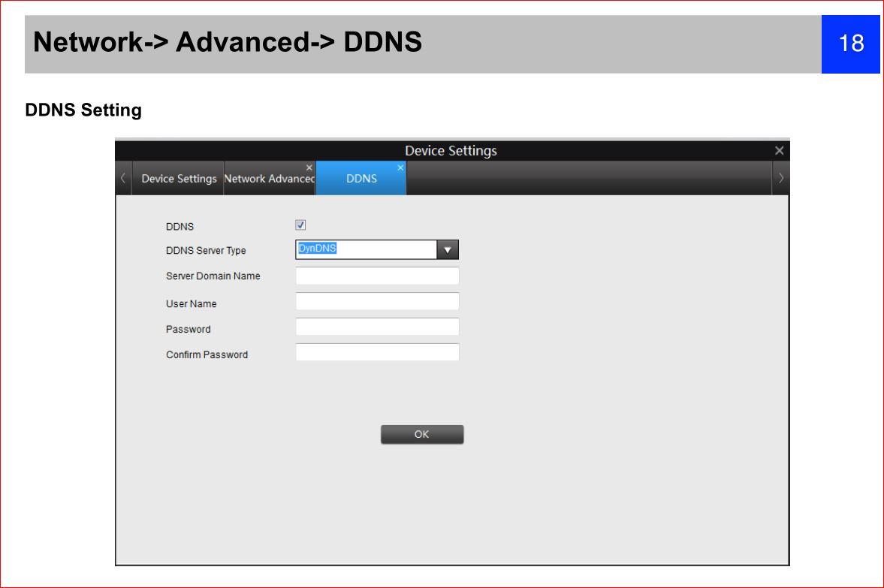Click into the User Name text box
Image resolution: width=884 pixels, height=588 pixels.
click(377, 302)
